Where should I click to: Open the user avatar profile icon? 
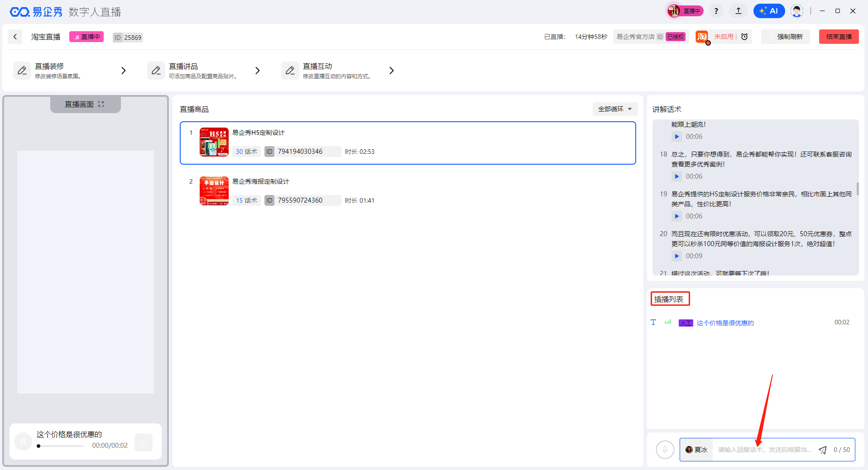tap(796, 11)
